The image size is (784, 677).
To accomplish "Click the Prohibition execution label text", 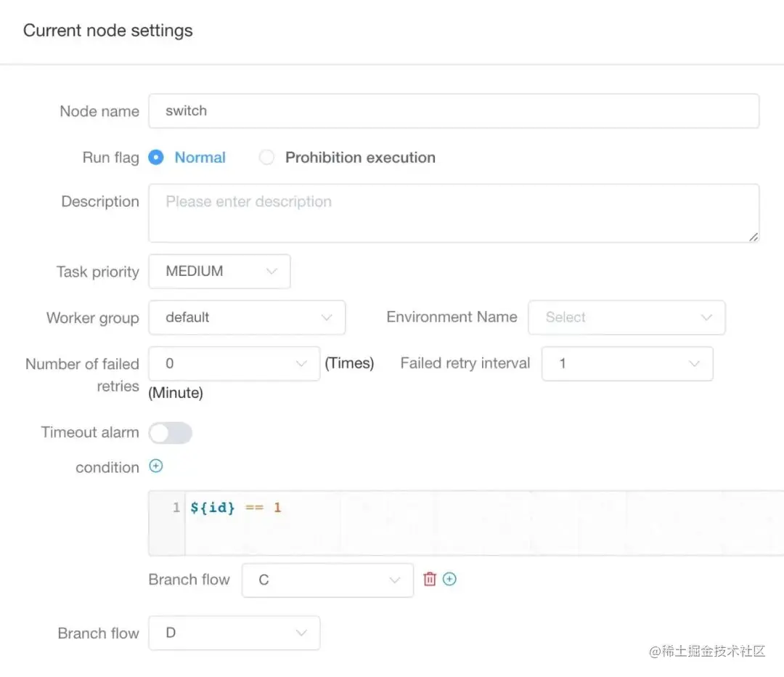I will [x=360, y=157].
